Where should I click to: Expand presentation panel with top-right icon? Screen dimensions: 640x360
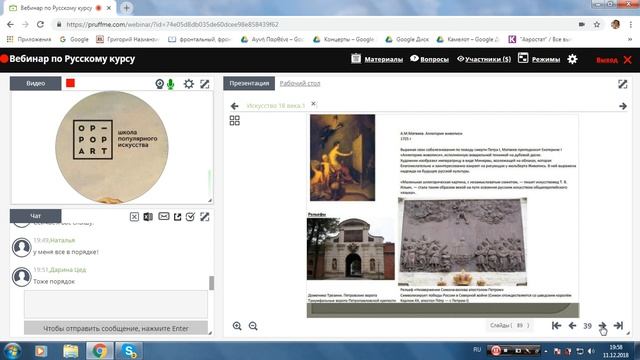coord(622,84)
